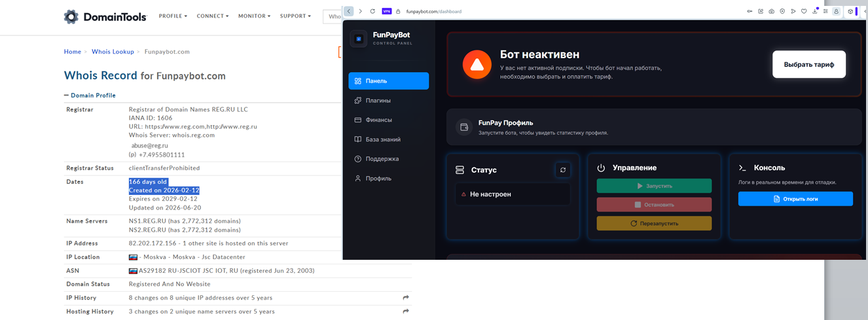
Task: Expand the MONITOR dropdown menu
Action: [255, 16]
